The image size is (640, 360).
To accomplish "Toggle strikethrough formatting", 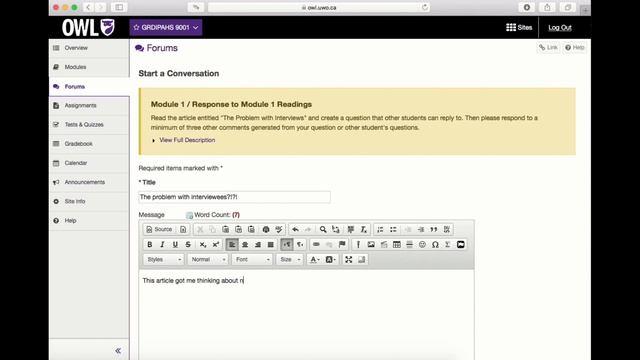I will [x=188, y=244].
